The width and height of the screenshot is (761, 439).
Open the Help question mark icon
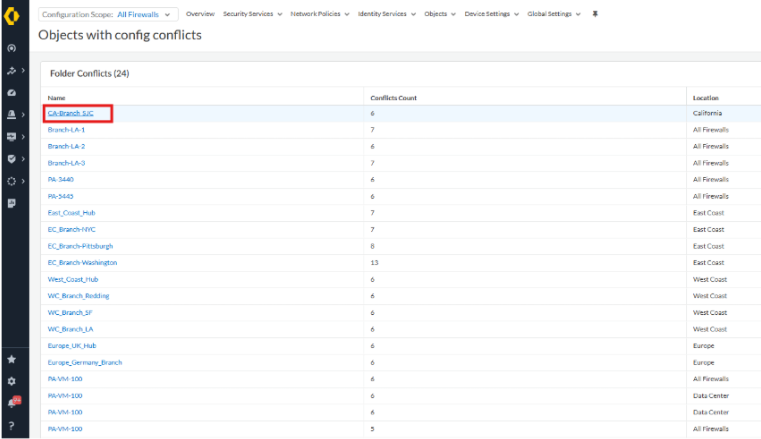12,426
